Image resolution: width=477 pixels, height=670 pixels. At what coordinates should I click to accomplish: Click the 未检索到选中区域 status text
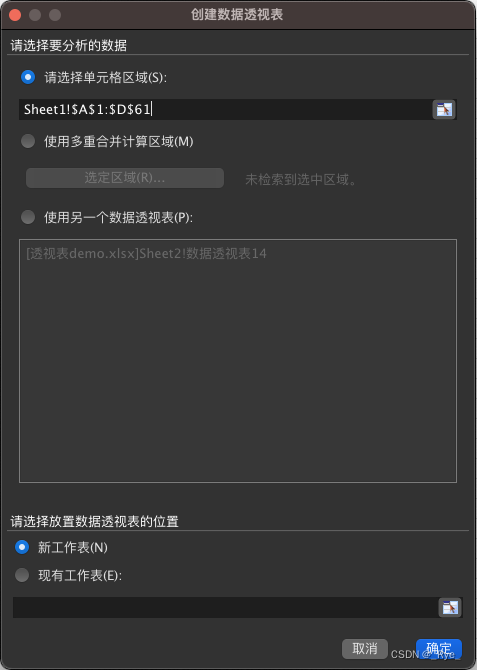(300, 179)
